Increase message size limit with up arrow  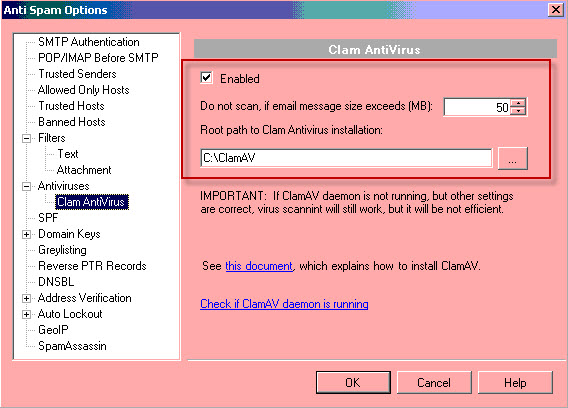point(518,103)
